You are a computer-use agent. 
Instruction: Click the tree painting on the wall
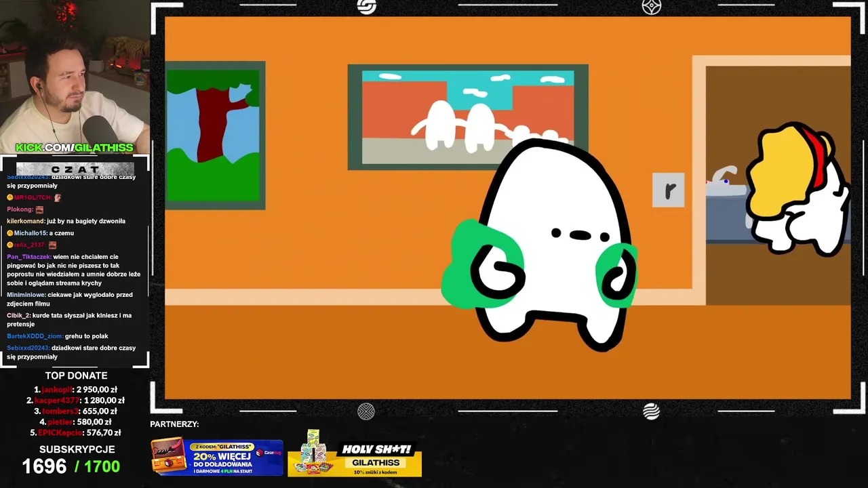click(214, 136)
